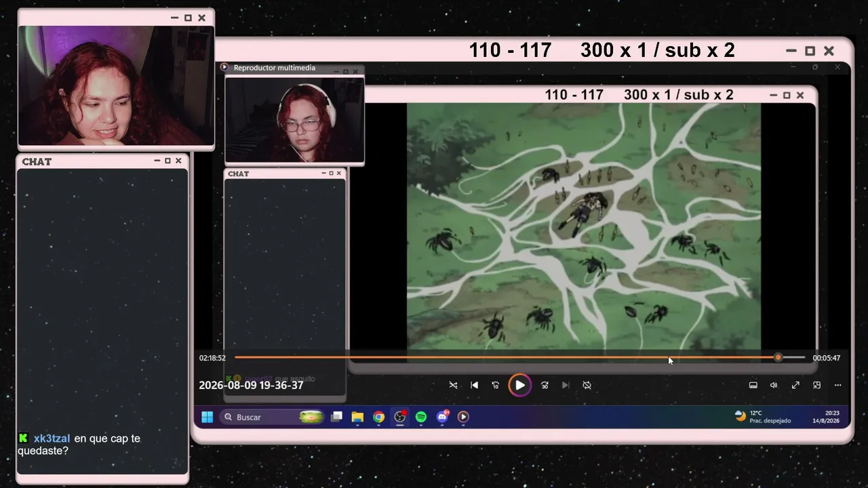Click the Reproductor multimedia app icon

coord(224,68)
